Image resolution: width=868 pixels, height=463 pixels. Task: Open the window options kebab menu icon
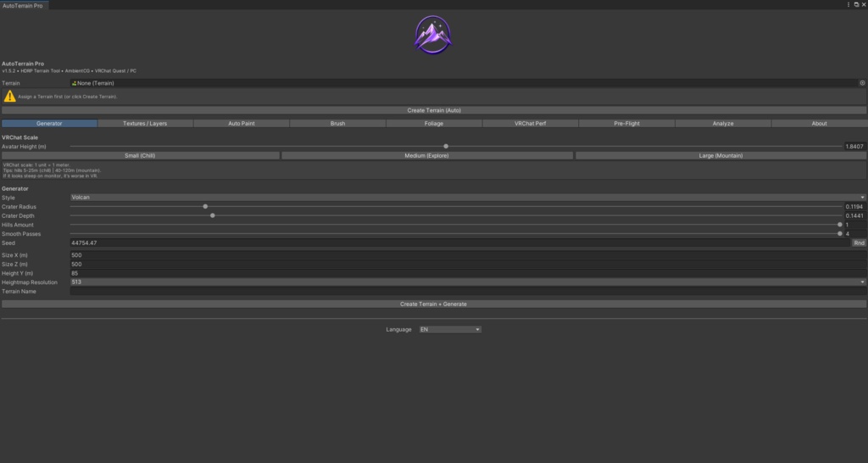point(848,4)
